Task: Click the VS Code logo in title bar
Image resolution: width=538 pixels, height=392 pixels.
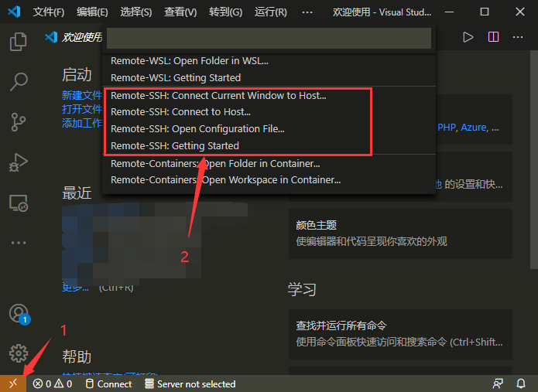Action: (x=14, y=12)
